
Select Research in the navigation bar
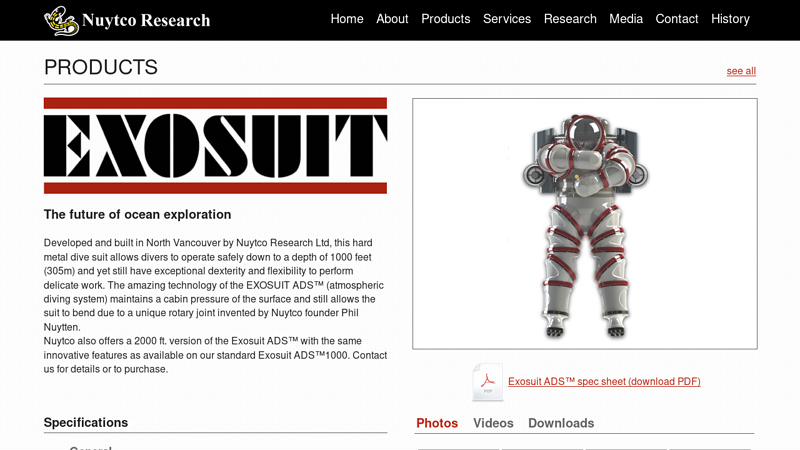570,19
